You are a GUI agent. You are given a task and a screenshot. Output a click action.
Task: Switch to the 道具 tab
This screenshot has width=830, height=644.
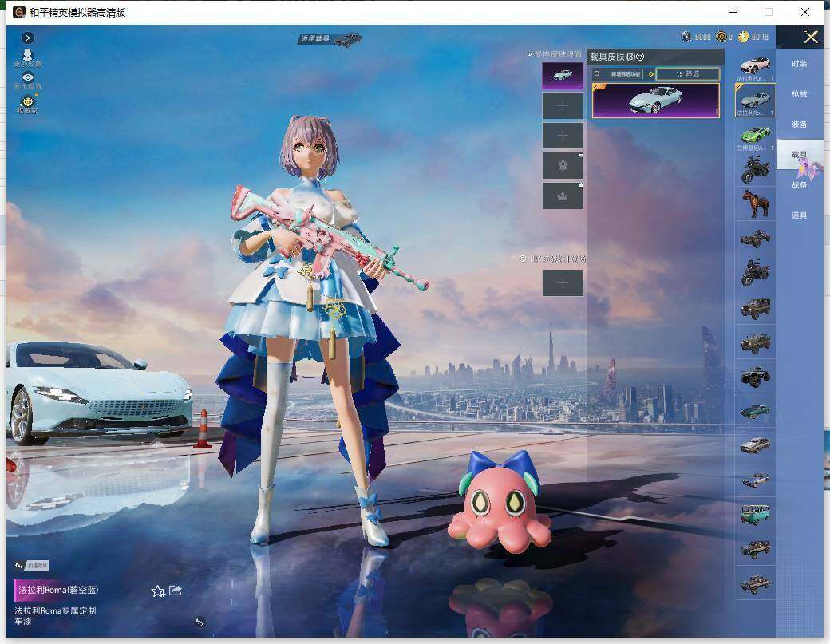click(800, 215)
